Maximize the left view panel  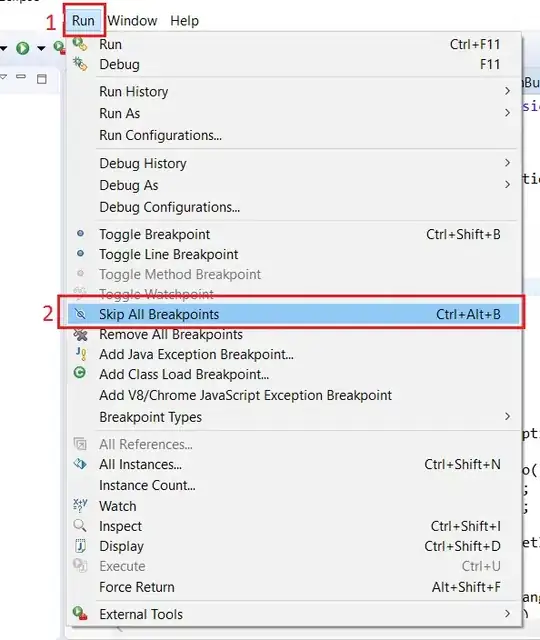pyautogui.click(x=42, y=79)
